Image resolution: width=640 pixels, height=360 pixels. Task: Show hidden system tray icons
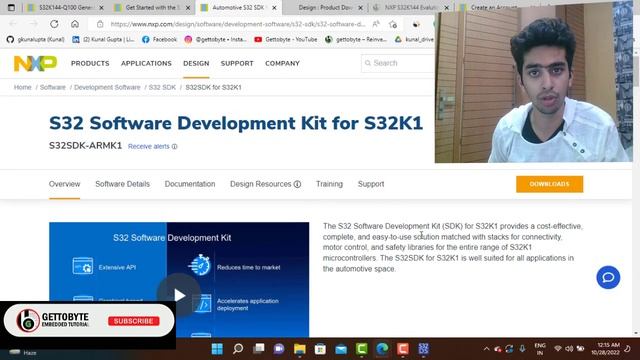[486, 349]
